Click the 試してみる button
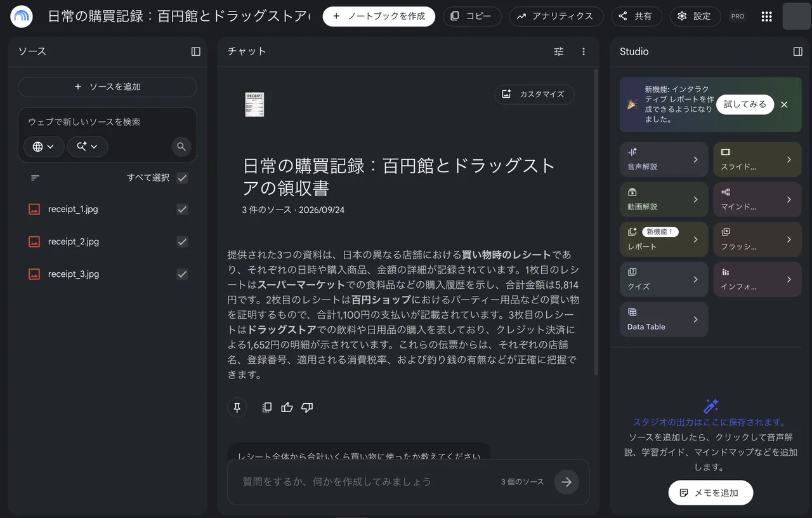Viewport: 812px width, 518px height. point(745,105)
